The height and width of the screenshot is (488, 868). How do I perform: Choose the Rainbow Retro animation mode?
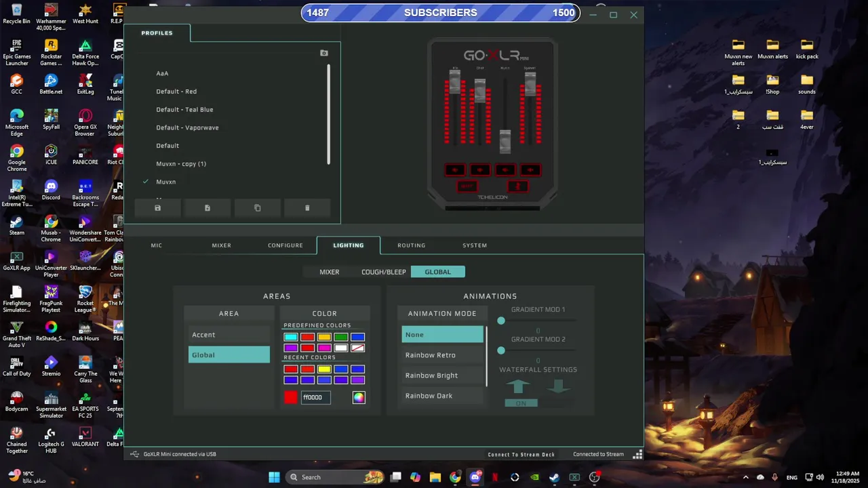point(443,355)
